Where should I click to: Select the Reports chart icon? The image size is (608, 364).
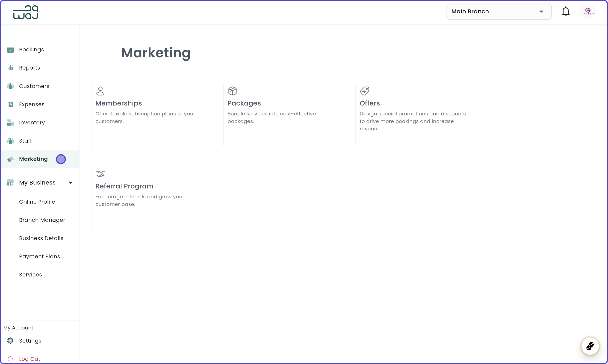point(10,68)
